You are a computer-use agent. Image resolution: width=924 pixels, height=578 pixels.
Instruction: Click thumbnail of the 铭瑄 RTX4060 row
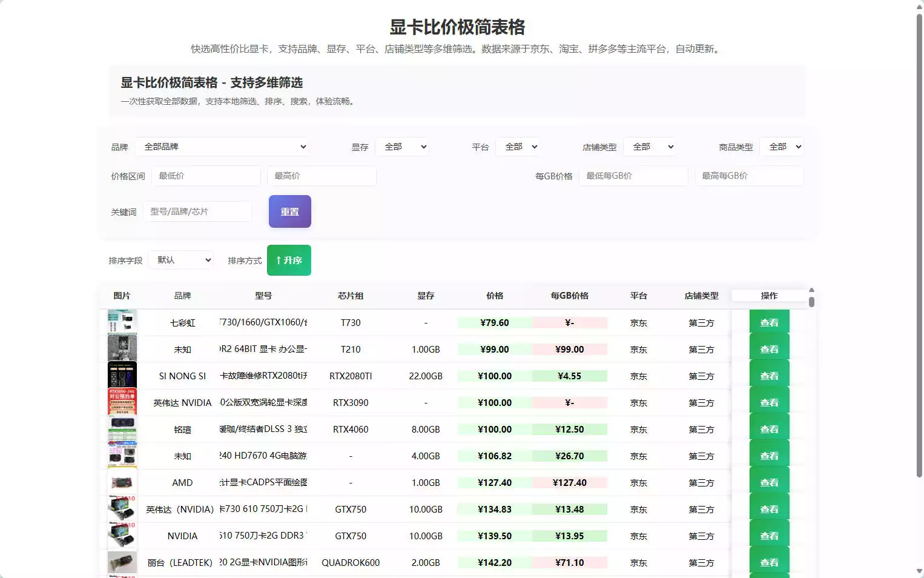[x=122, y=429]
